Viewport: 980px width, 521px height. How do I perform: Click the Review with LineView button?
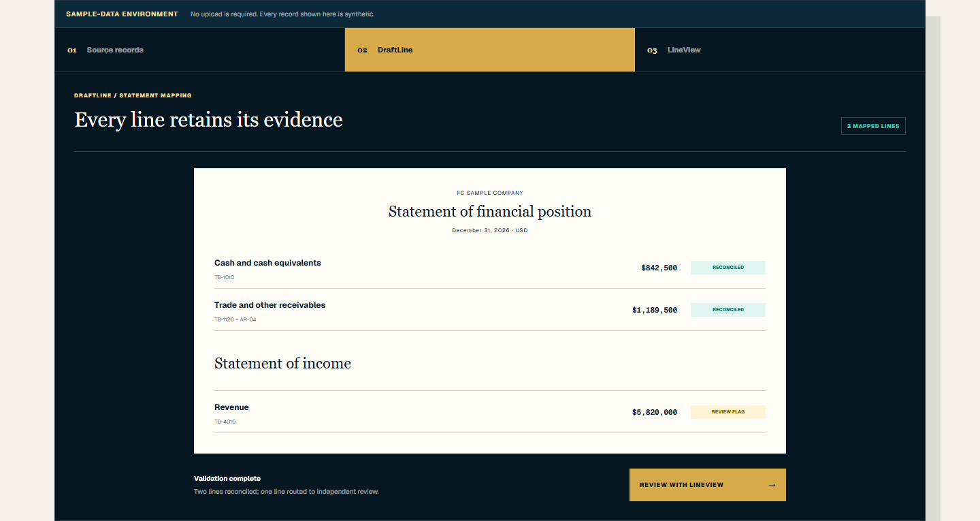708,485
